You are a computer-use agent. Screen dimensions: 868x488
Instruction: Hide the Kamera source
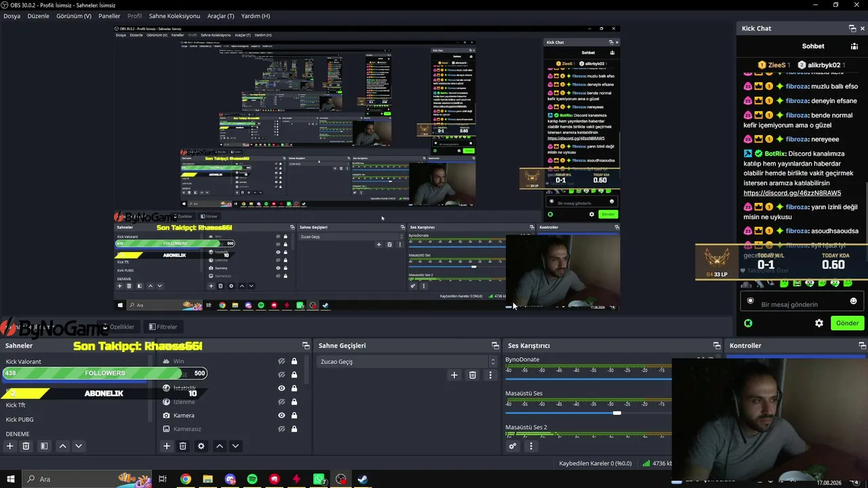pyautogui.click(x=281, y=415)
